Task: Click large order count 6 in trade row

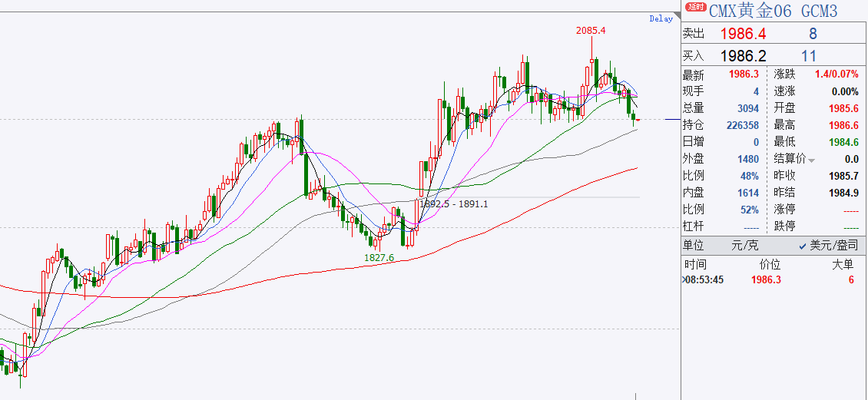Action: point(851,280)
